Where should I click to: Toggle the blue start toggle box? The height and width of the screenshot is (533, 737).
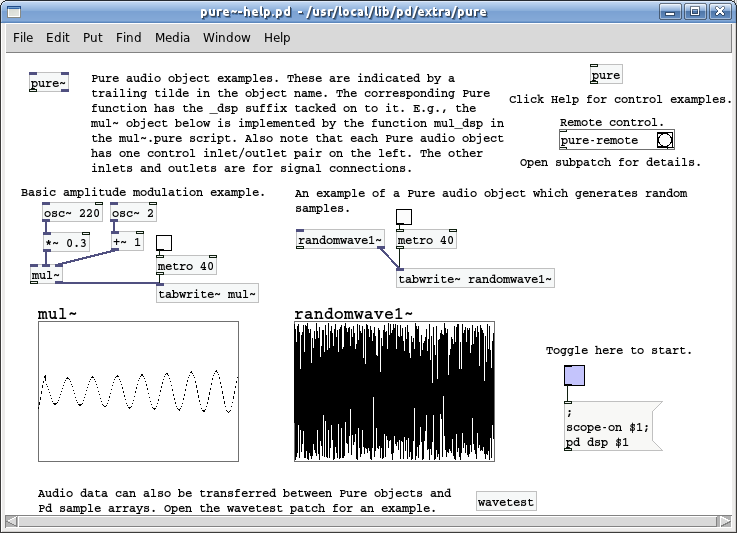click(574, 376)
